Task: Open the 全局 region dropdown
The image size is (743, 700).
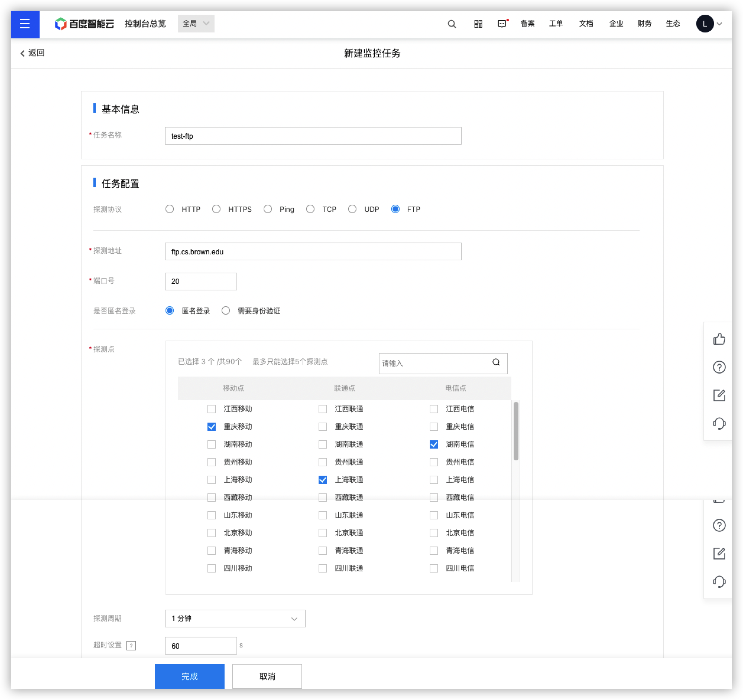Action: (196, 24)
